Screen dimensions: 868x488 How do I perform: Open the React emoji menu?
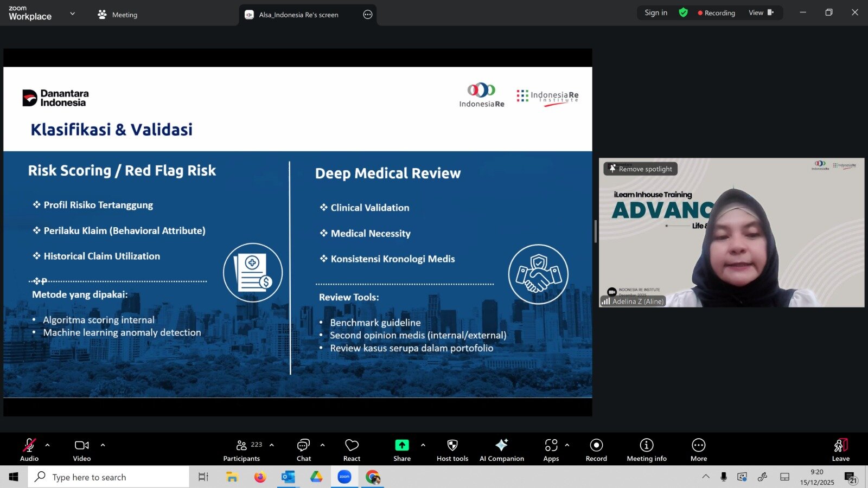click(352, 450)
